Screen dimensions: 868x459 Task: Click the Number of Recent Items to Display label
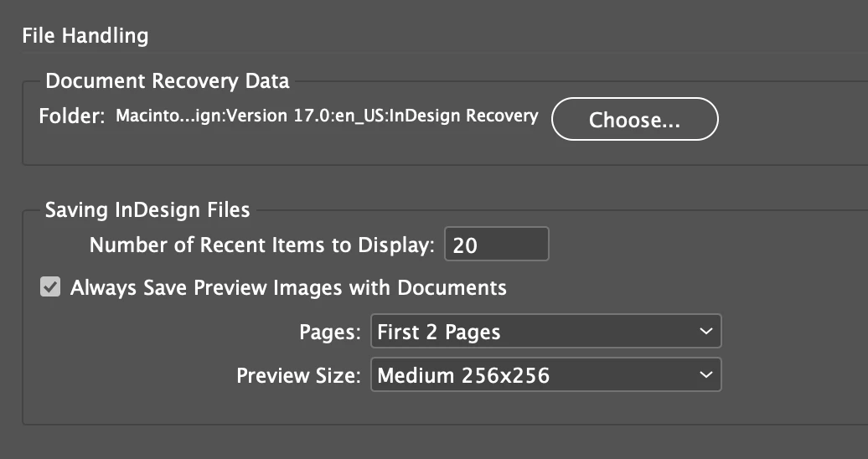point(262,245)
